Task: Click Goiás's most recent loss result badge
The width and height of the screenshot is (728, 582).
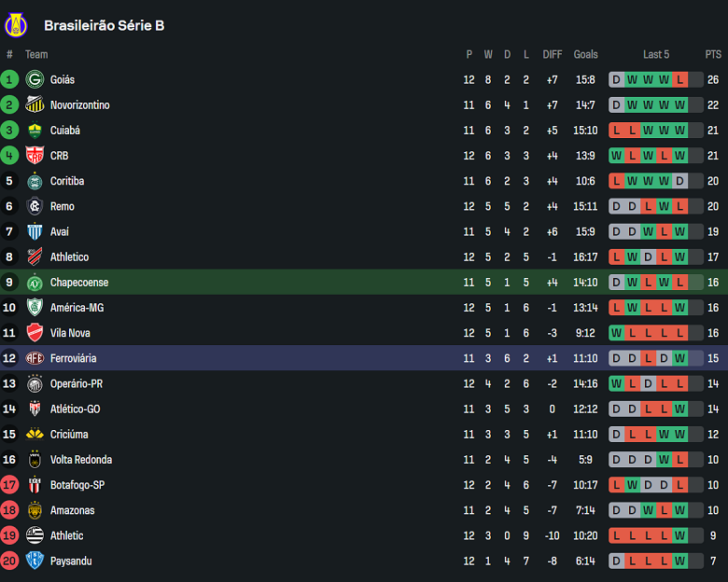Action: point(679,80)
